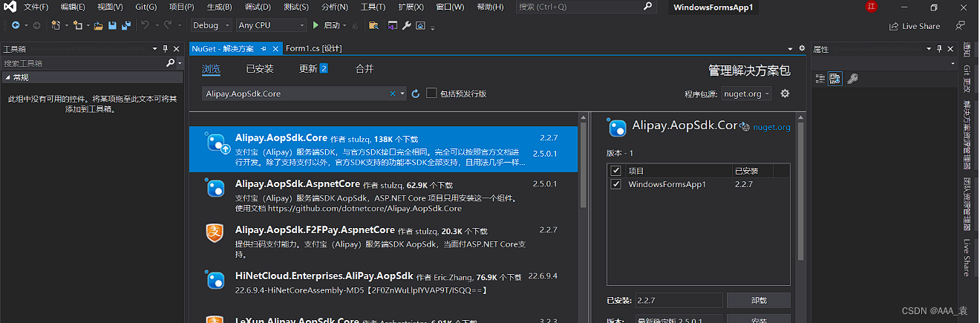Click the Uninstall (卸载) button
The width and height of the screenshot is (980, 323).
(x=758, y=300)
